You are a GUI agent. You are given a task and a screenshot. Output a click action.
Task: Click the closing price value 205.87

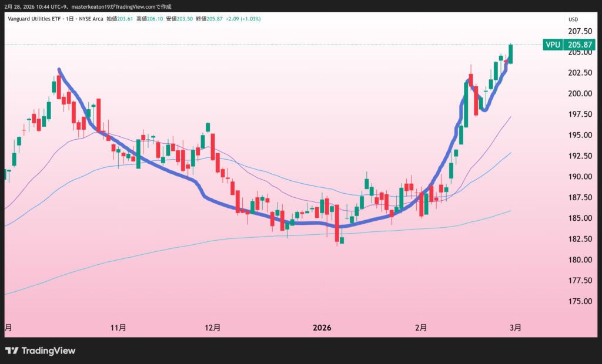point(213,19)
